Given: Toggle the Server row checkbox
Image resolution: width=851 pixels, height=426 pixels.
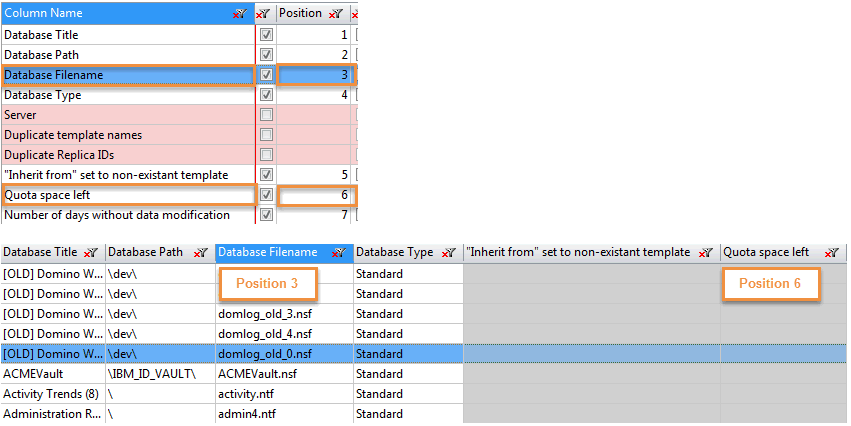Looking at the screenshot, I should point(266,115).
